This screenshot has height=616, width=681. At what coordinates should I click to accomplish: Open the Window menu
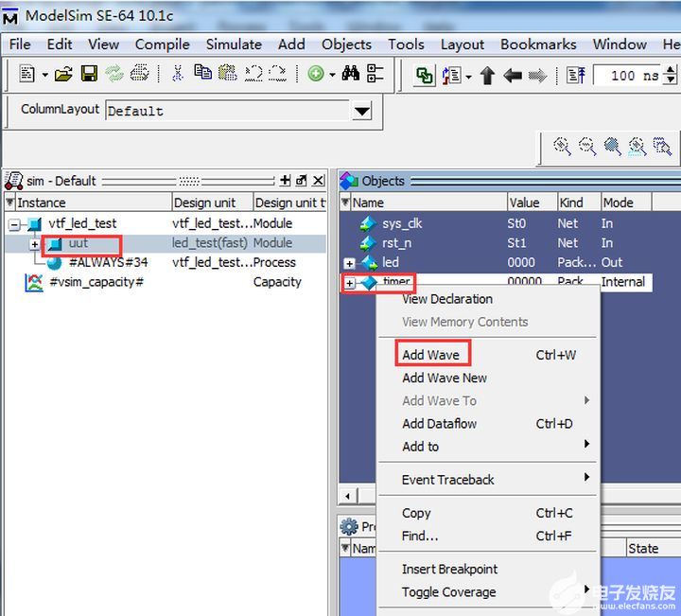point(620,44)
